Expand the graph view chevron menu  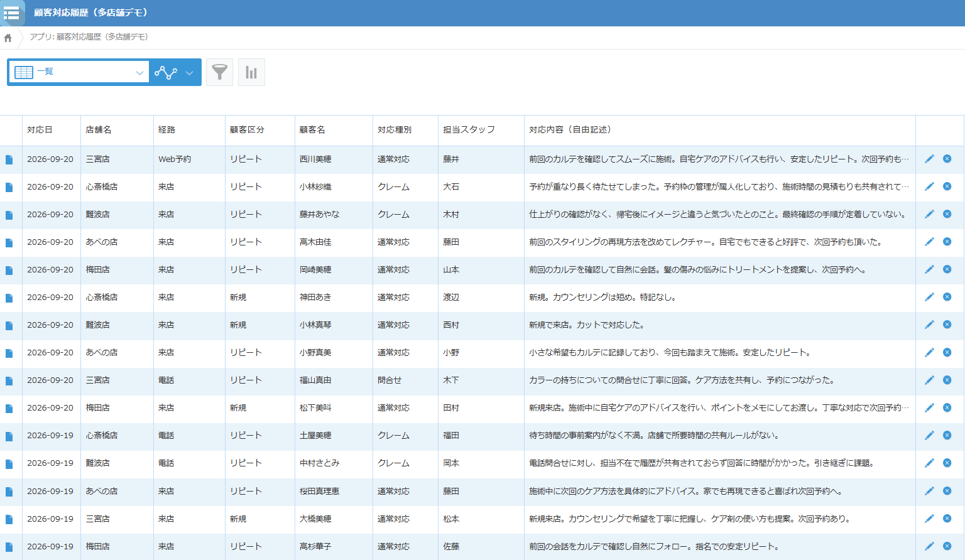(x=189, y=73)
